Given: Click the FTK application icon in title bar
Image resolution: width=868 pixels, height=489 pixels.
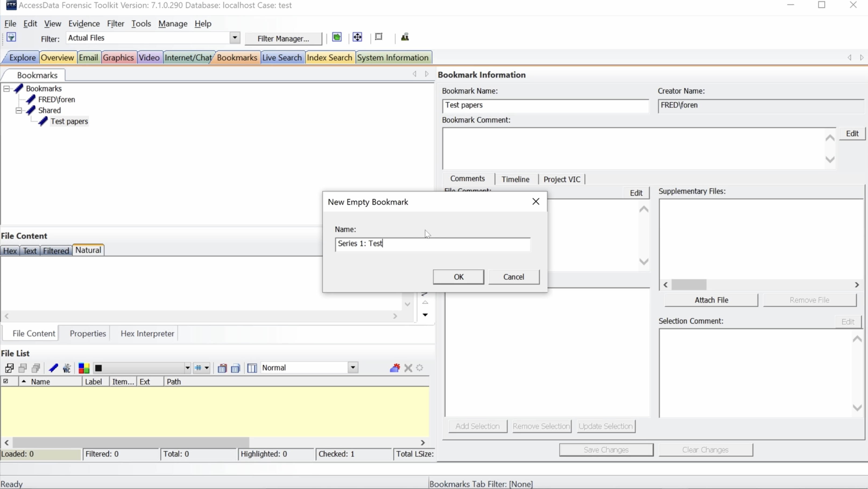Looking at the screenshot, I should [x=11, y=5].
